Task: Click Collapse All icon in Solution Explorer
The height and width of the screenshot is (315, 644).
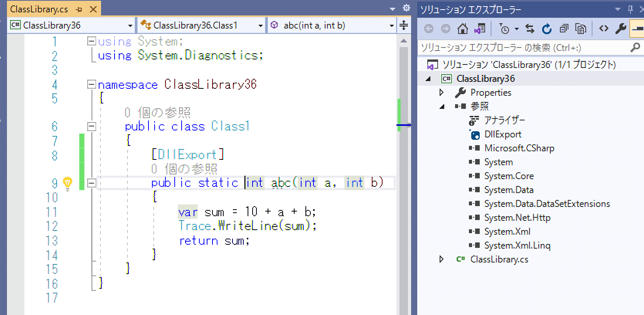Action: point(564,29)
